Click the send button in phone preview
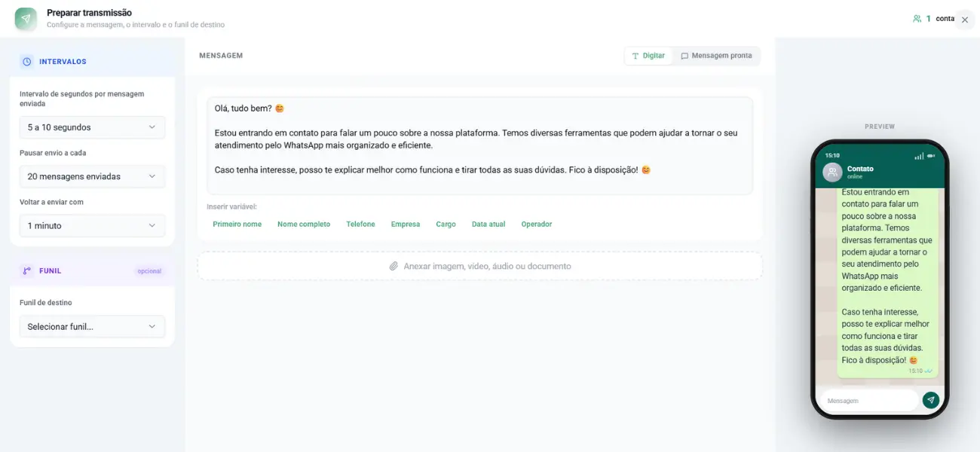Screen dimensions: 980x452 (x=931, y=400)
